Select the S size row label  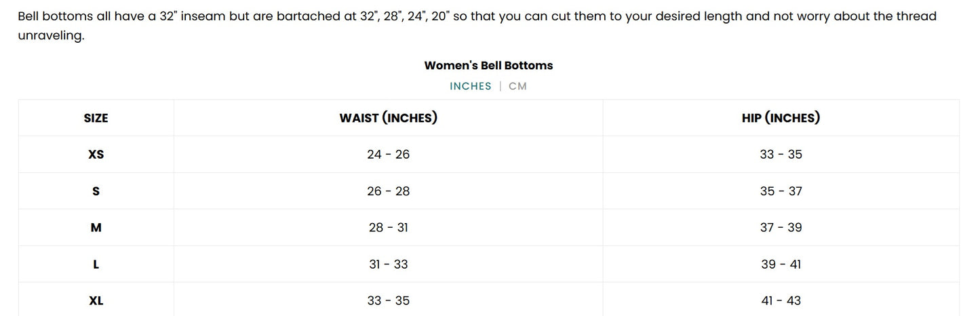[x=96, y=191]
